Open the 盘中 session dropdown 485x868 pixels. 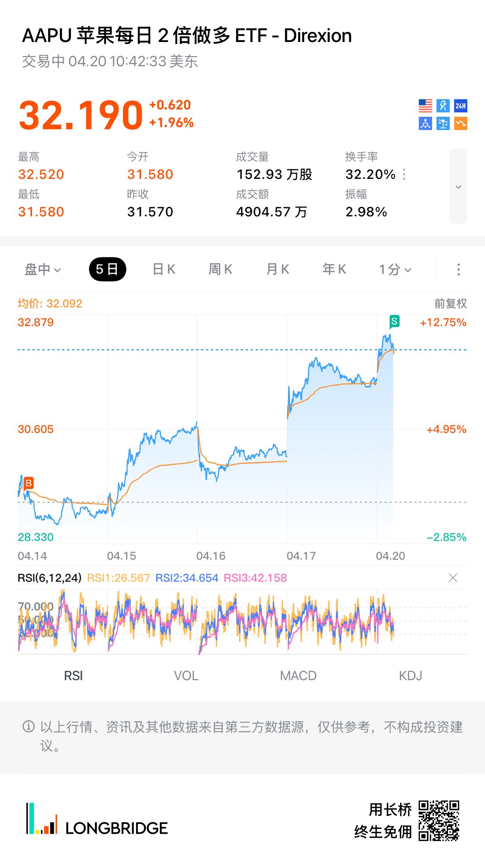click(x=42, y=269)
